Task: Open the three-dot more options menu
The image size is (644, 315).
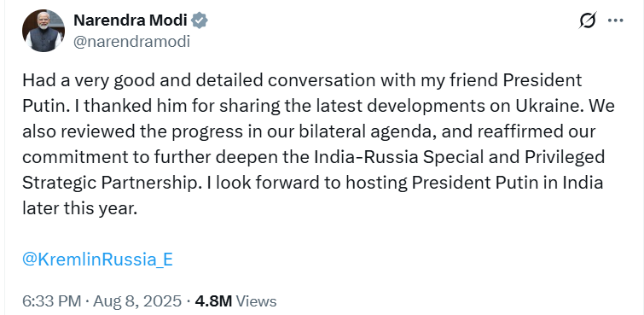Action: click(x=615, y=20)
